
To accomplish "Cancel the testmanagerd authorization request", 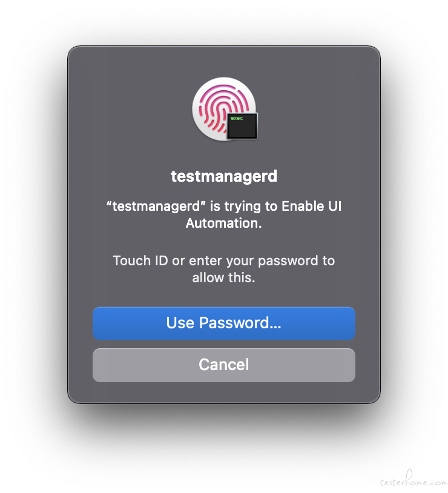I will [x=224, y=365].
